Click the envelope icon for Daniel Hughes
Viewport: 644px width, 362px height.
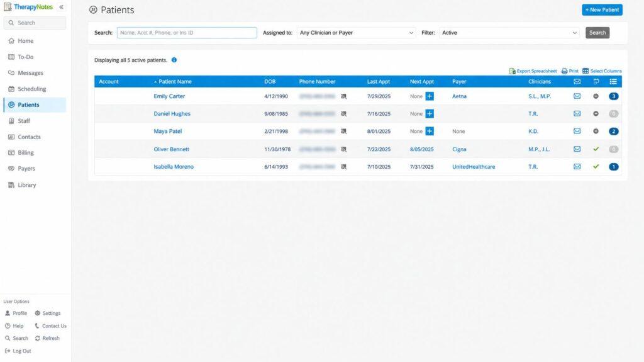point(577,113)
